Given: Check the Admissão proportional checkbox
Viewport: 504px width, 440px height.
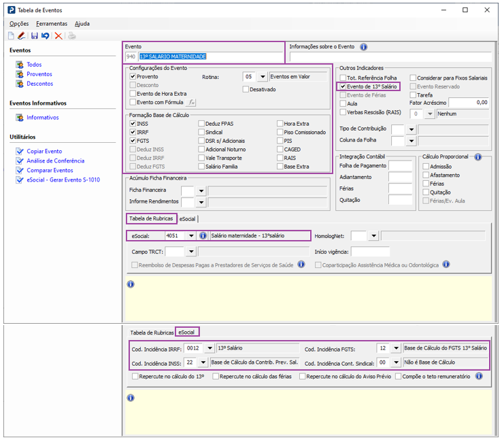Looking at the screenshot, I should 426,166.
